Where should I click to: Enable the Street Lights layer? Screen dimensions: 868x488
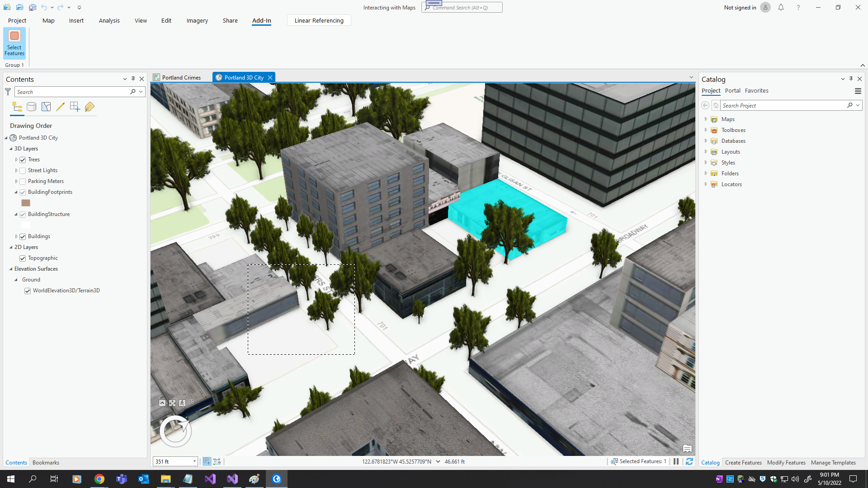pos(23,170)
